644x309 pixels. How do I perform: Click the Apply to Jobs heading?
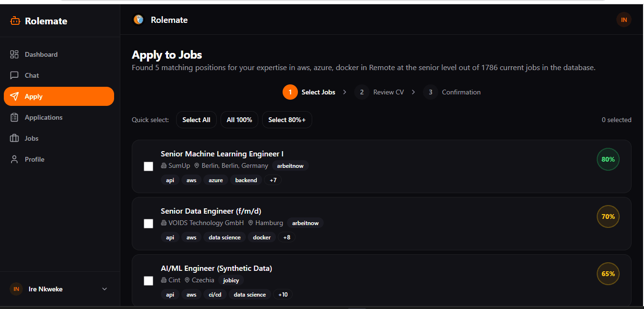tap(167, 55)
